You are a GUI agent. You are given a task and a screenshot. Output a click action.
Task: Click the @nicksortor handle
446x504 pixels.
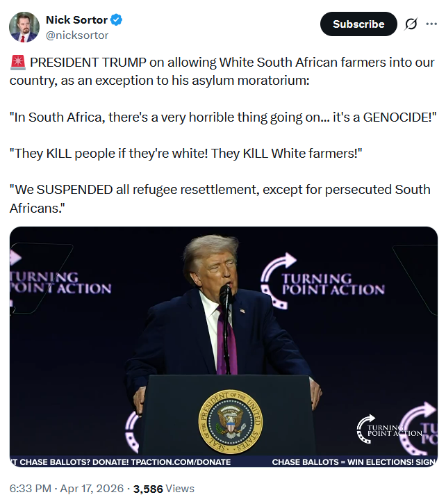[x=77, y=35]
